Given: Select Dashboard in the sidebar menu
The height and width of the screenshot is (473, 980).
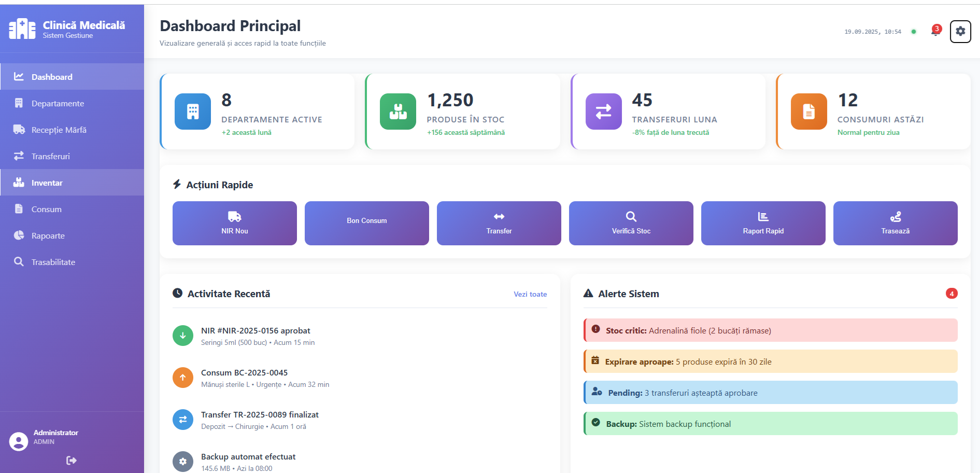Looking at the screenshot, I should (51, 77).
